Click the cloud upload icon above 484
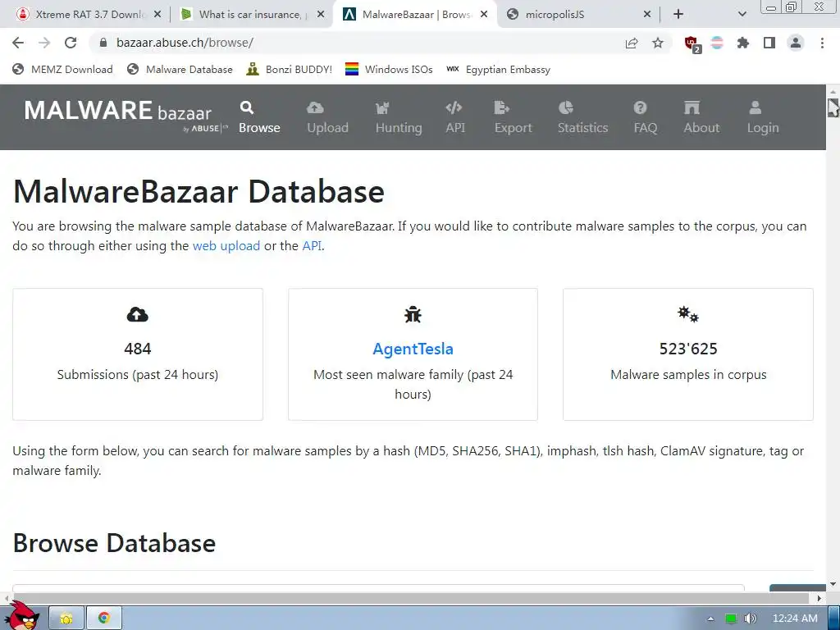 click(137, 314)
